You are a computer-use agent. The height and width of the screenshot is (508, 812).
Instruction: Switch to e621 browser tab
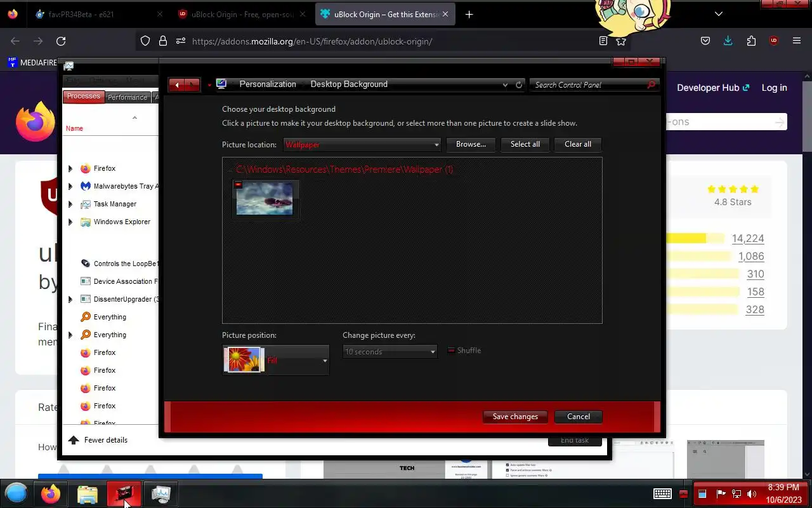pyautogui.click(x=98, y=14)
